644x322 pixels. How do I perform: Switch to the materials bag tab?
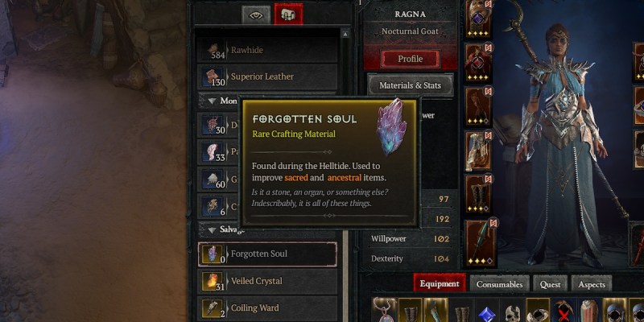(288, 14)
